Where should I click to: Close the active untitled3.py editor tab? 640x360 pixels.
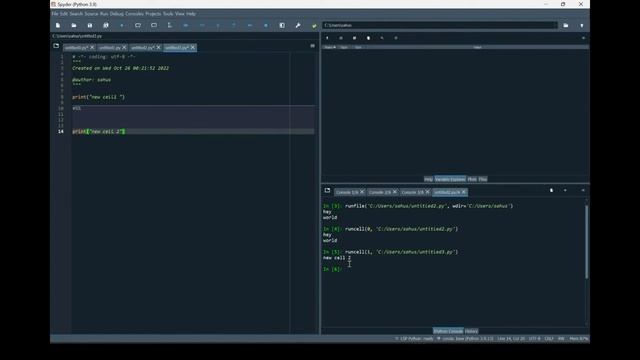193,48
